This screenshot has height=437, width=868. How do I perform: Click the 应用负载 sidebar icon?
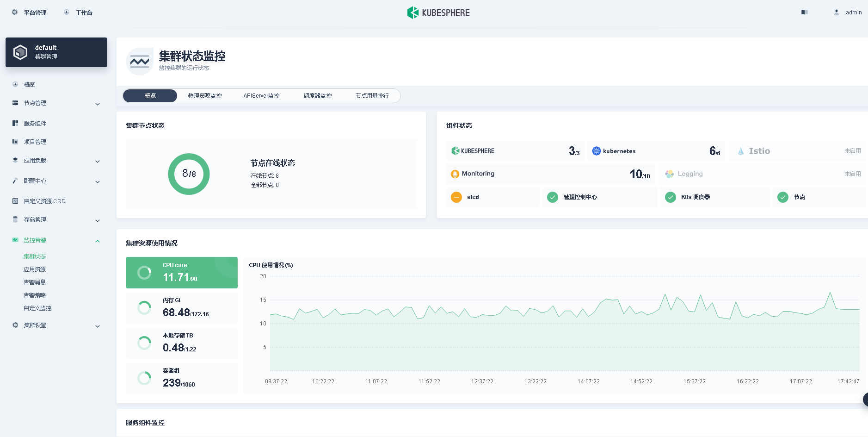pos(15,160)
